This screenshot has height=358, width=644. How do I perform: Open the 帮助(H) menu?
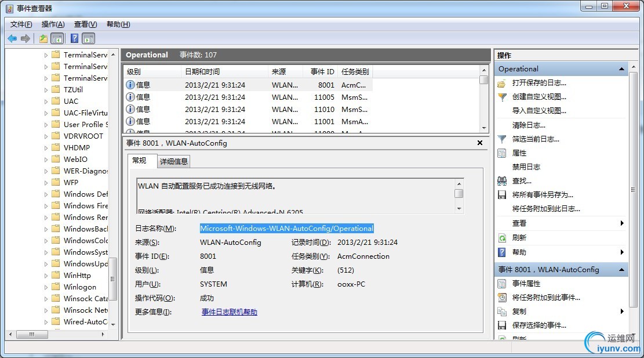point(118,24)
